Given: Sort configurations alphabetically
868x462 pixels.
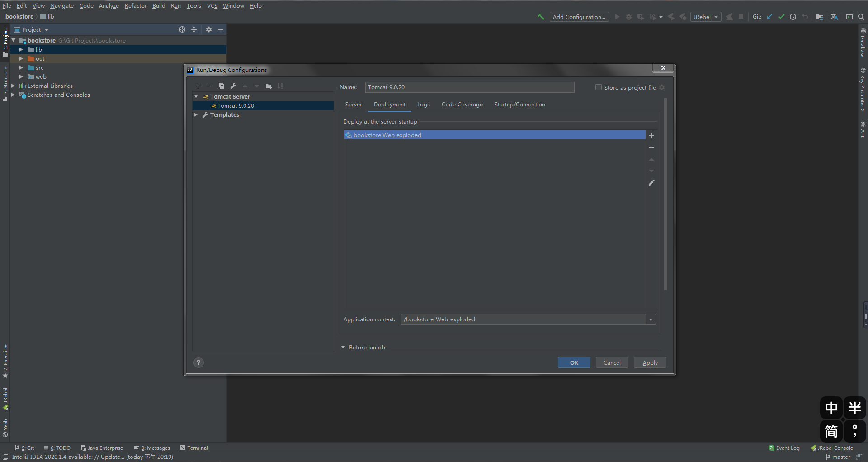Looking at the screenshot, I should [x=281, y=86].
